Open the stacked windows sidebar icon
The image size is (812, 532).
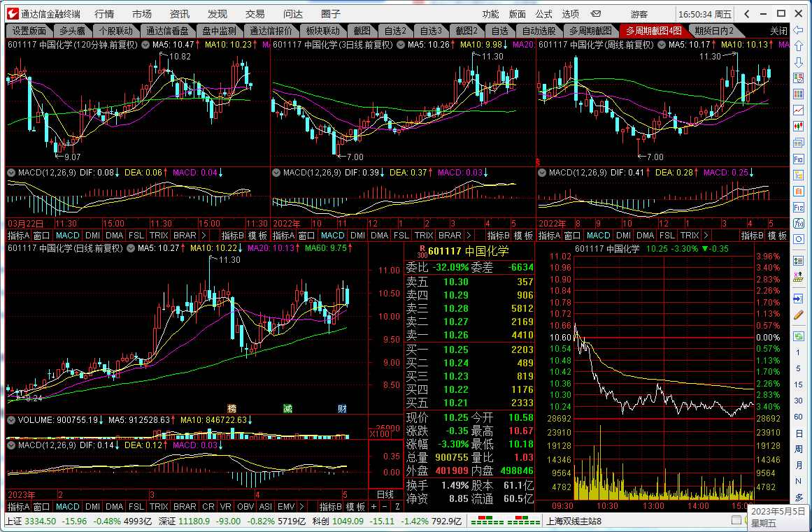point(798,143)
